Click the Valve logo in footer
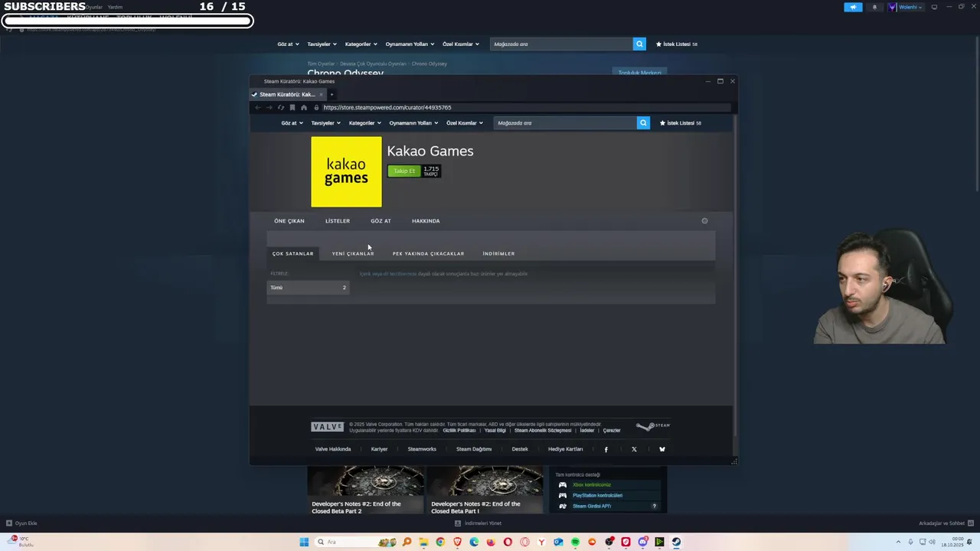This screenshot has width=980, height=551. [x=328, y=427]
